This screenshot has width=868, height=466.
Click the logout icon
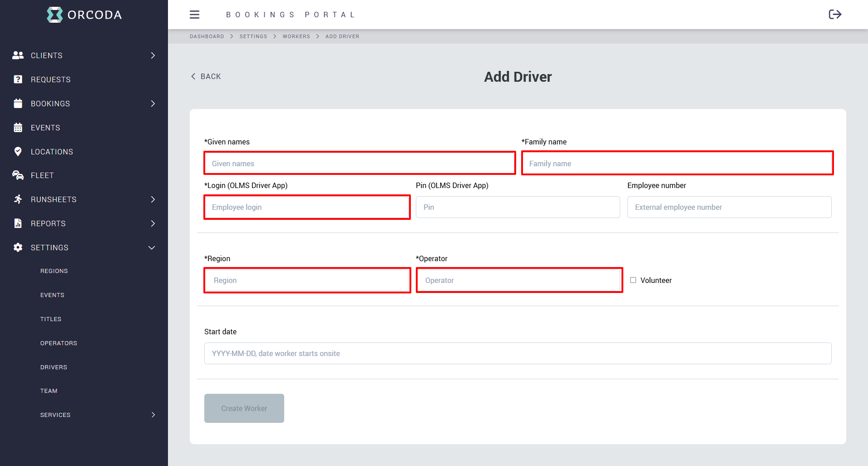pyautogui.click(x=835, y=15)
